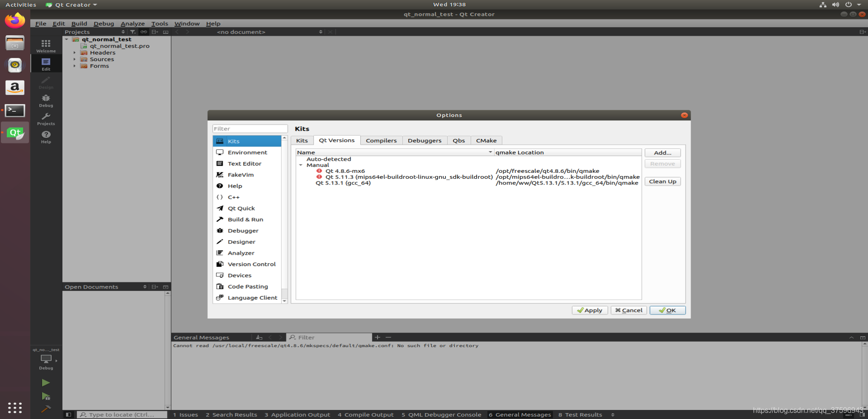Switch to the Compilers tab
The height and width of the screenshot is (419, 868).
(x=381, y=140)
